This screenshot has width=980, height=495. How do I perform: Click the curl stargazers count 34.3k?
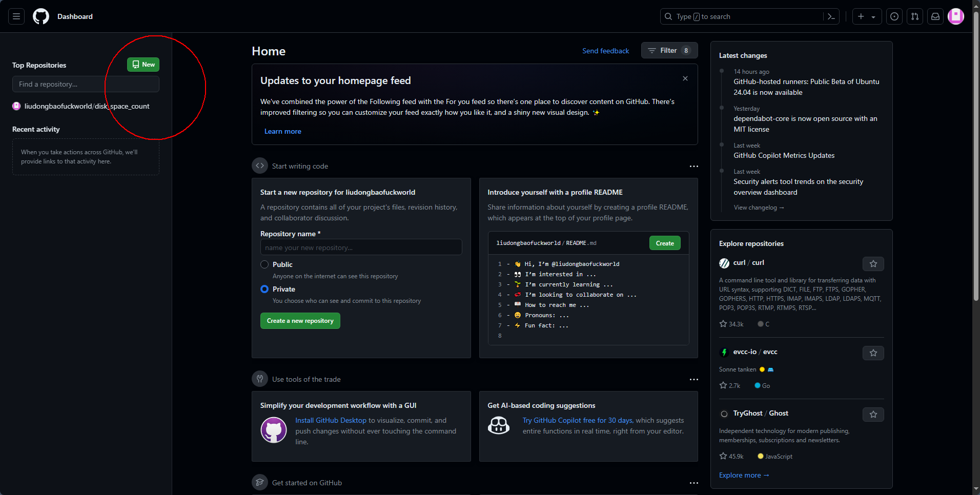(731, 324)
